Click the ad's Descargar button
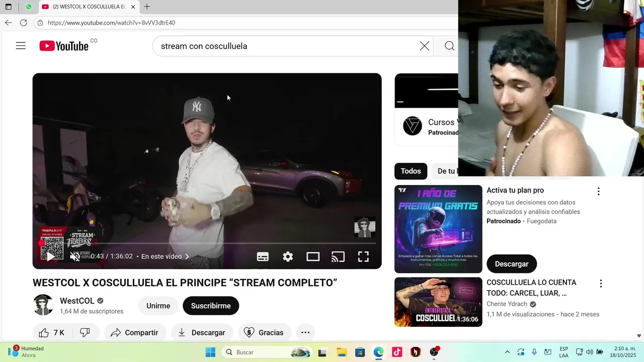The width and height of the screenshot is (644, 362). point(512,264)
